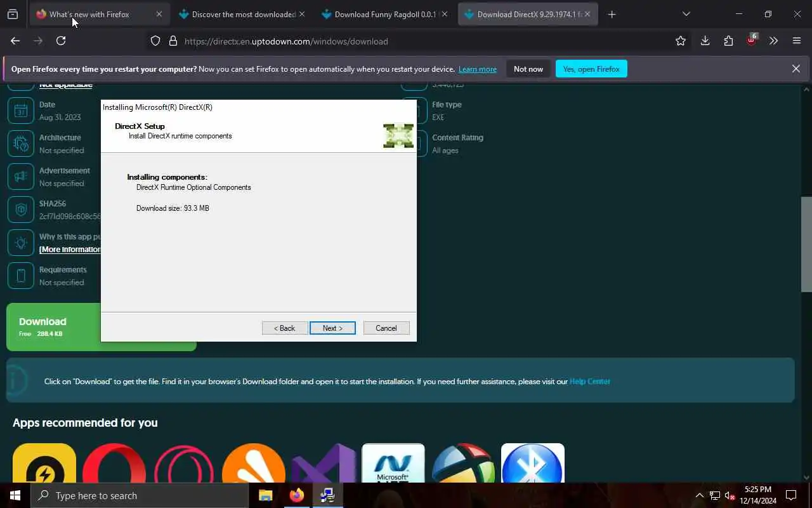The image size is (812, 508).
Task: Open the Opera GX recommended app icon
Action: [184, 464]
